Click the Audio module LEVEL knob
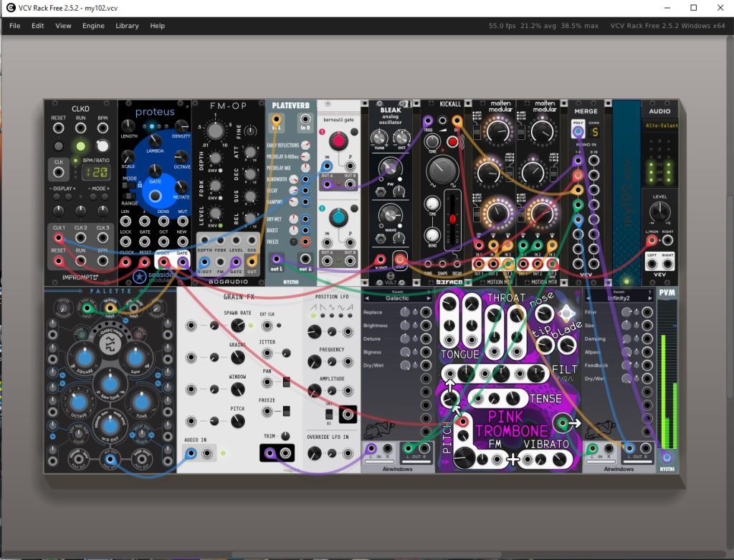 (x=659, y=212)
